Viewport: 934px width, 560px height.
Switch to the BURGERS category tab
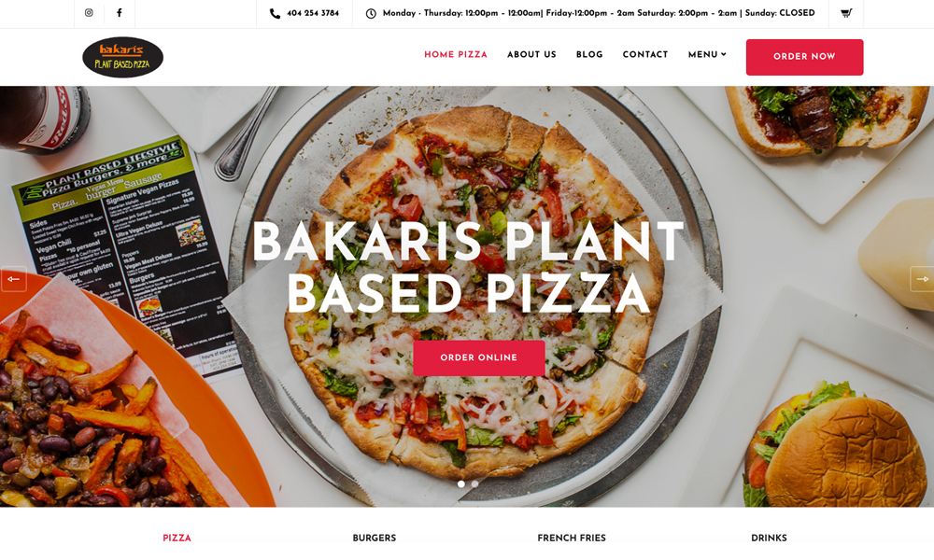point(375,538)
